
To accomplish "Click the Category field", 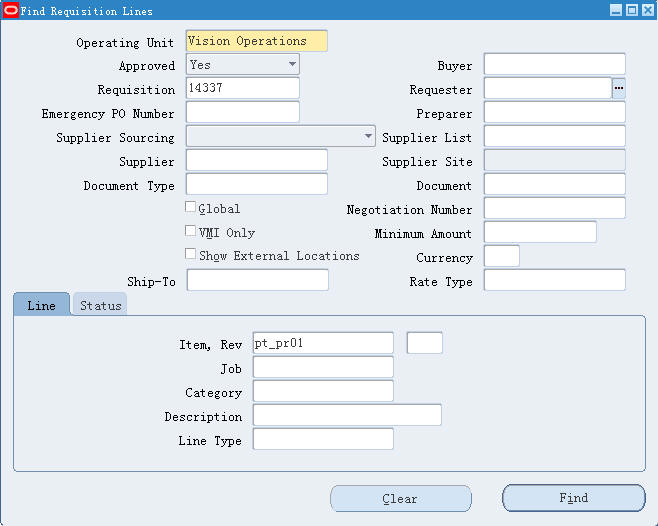I will (x=323, y=391).
